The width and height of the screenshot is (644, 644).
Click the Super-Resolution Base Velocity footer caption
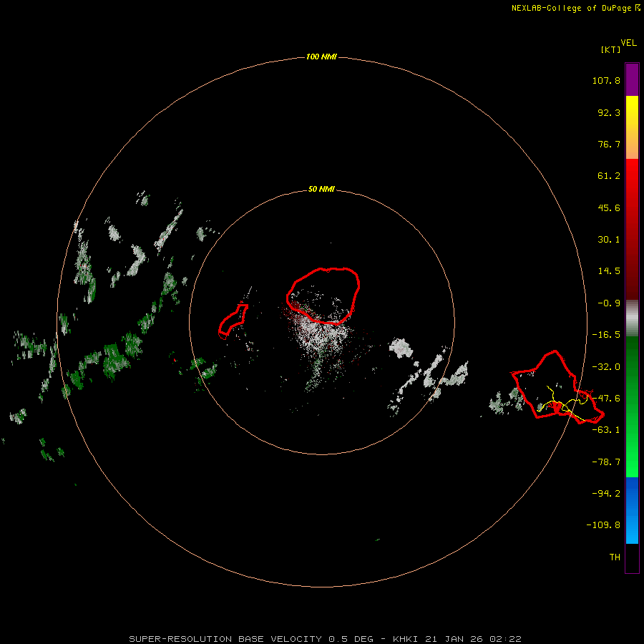click(326, 639)
